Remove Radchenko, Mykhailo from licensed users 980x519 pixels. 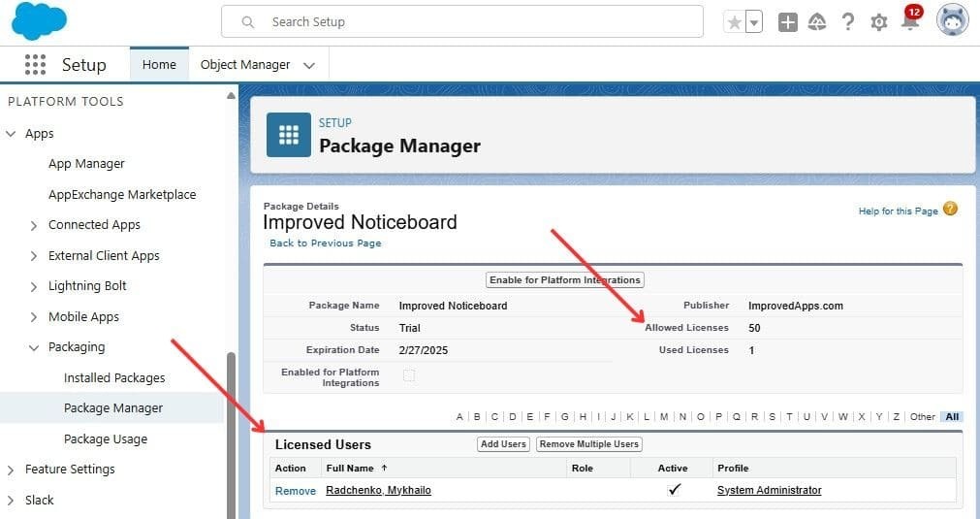click(295, 491)
